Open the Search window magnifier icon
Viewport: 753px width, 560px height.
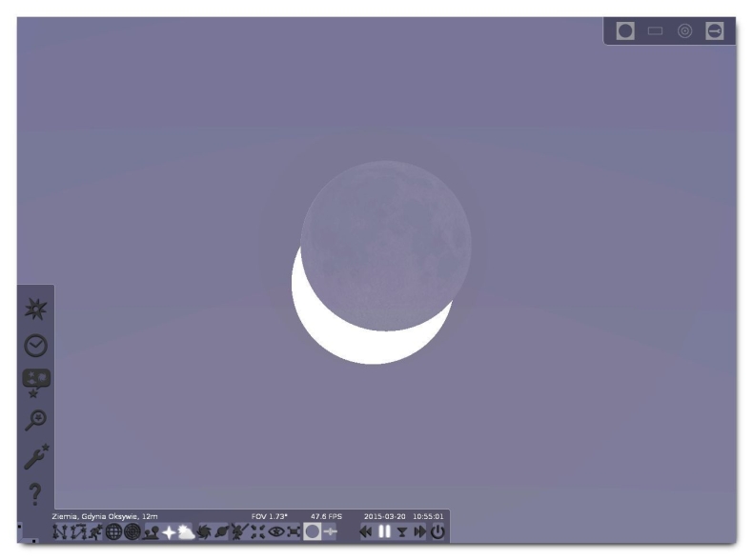pos(33,419)
